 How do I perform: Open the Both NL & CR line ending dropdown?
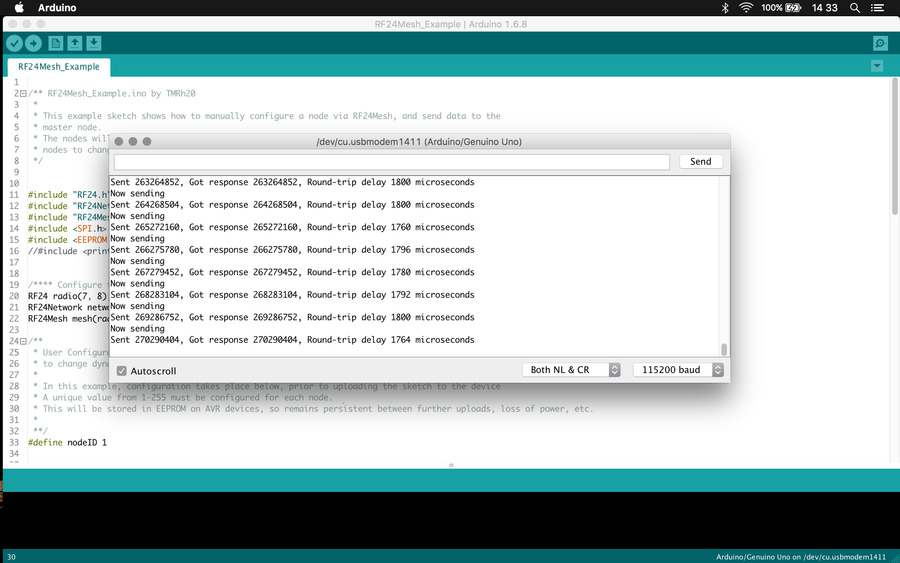coord(571,370)
